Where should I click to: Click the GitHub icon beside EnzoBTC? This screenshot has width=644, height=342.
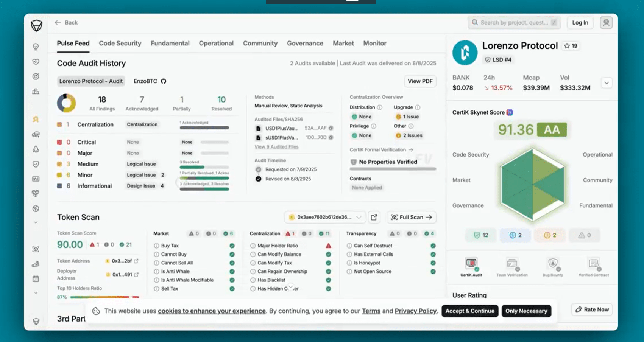(164, 81)
